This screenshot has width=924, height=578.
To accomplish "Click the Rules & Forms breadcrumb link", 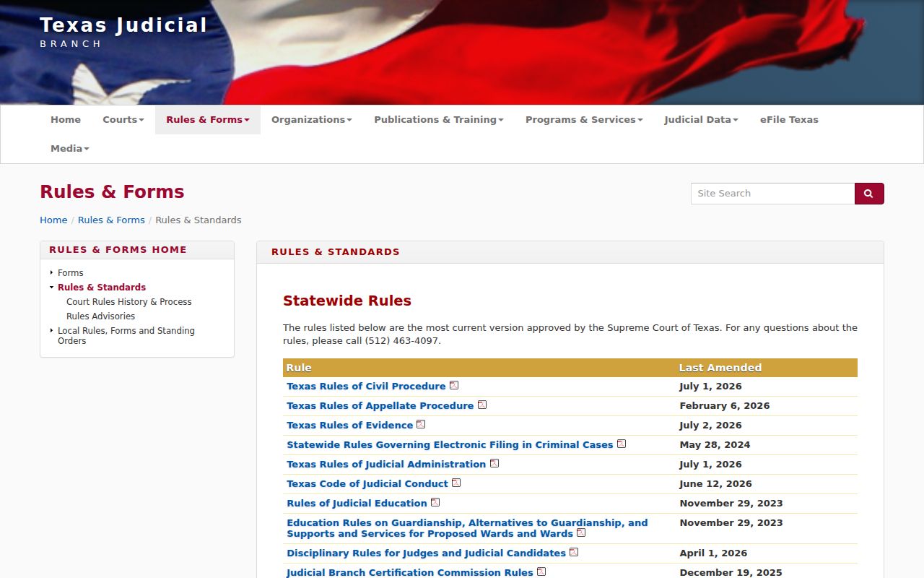I will pyautogui.click(x=111, y=220).
